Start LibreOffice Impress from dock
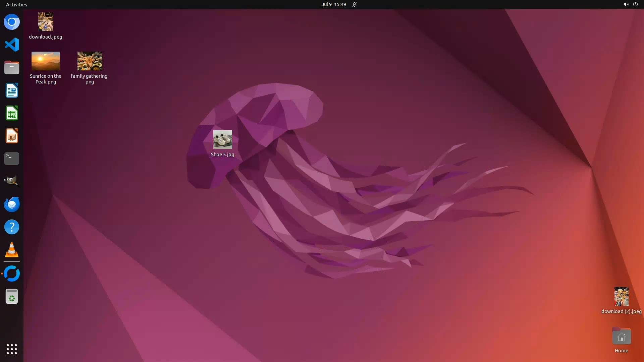The width and height of the screenshot is (644, 362). point(12,136)
